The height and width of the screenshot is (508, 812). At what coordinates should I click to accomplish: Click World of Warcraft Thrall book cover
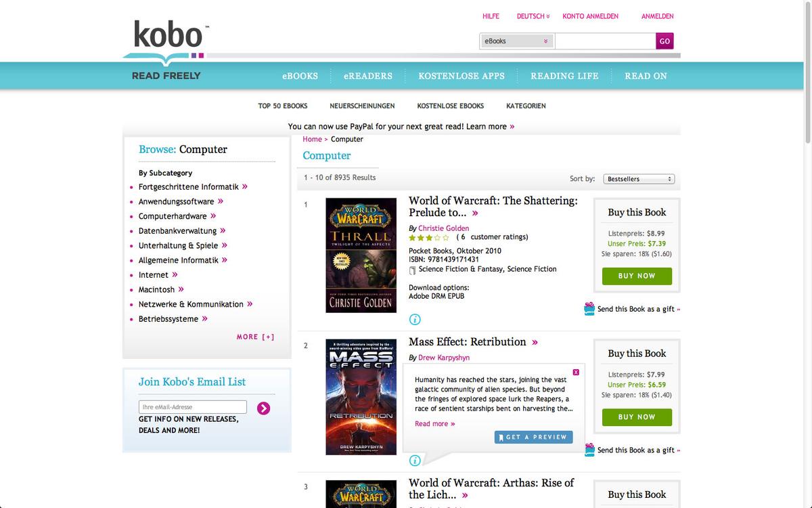(361, 255)
